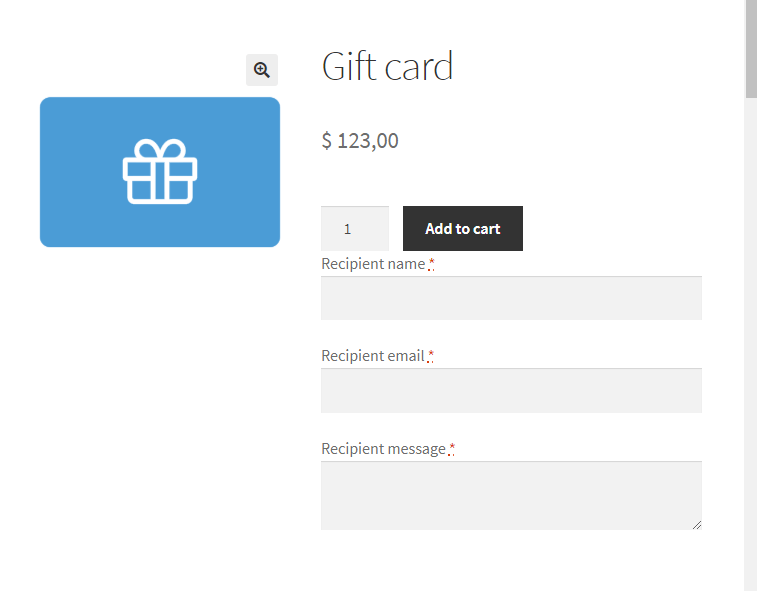Image resolution: width=757 pixels, height=591 pixels.
Task: Click the Recipient email label
Action: coord(373,356)
